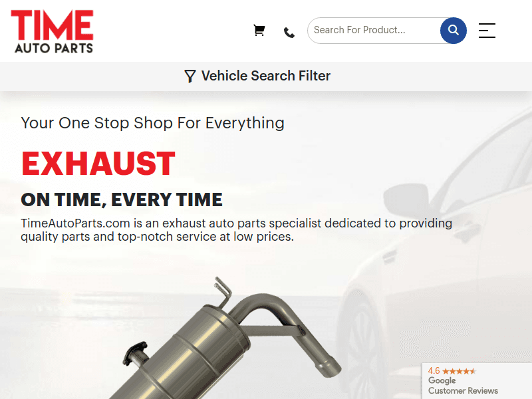Open the Google Customer Reviews badge

click(477, 380)
